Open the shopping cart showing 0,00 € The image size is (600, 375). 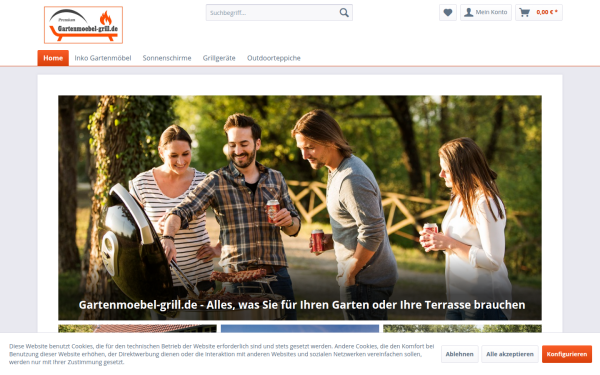click(x=539, y=13)
